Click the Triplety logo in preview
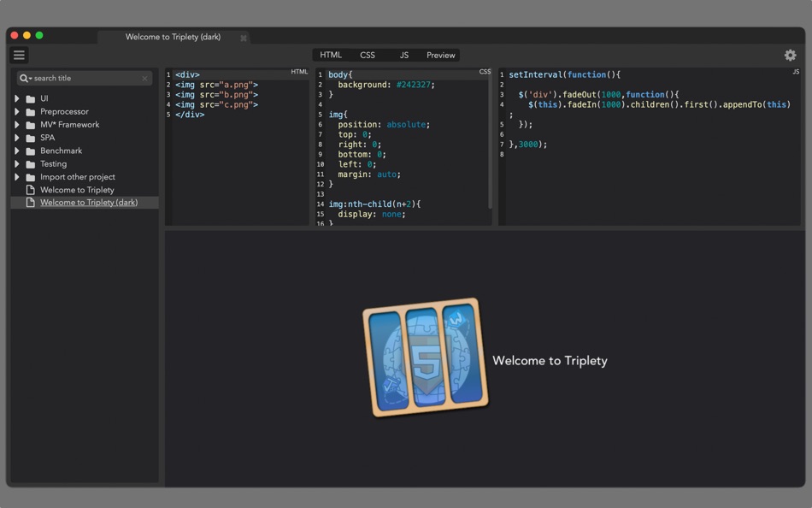This screenshot has height=508, width=812. 426,357
